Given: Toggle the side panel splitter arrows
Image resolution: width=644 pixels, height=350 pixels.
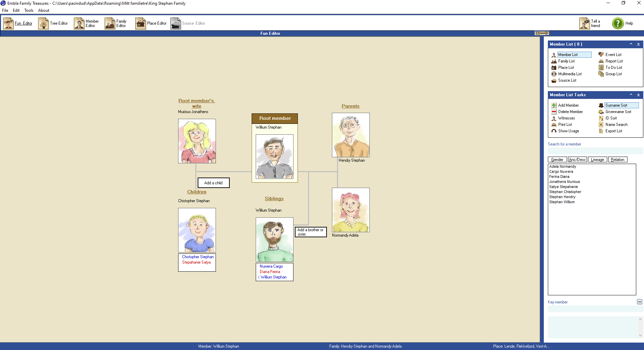Looking at the screenshot, I should click(541, 33).
